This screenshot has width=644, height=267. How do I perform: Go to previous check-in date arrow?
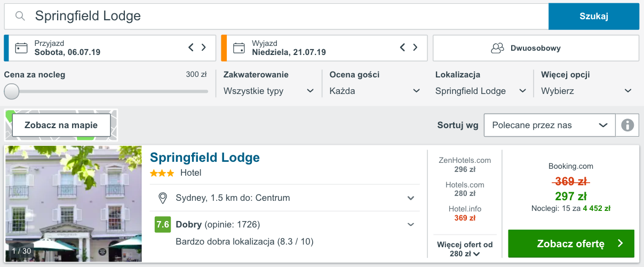click(x=191, y=48)
